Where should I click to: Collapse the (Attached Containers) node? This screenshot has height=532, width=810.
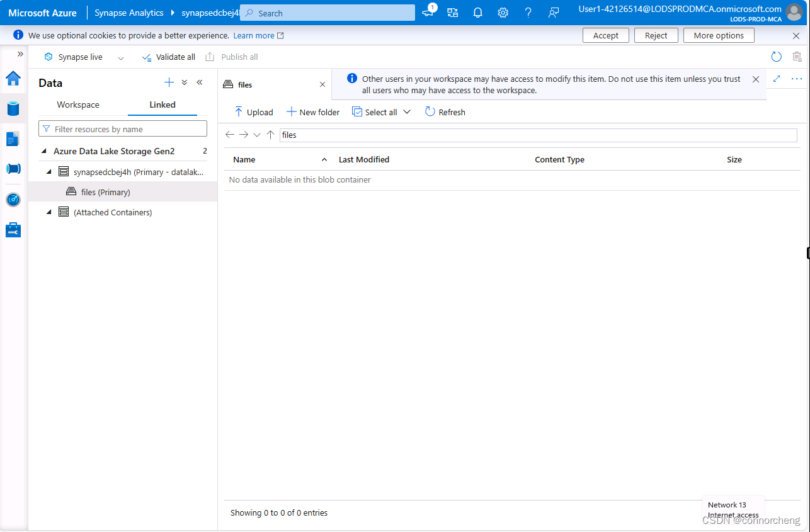(x=49, y=212)
